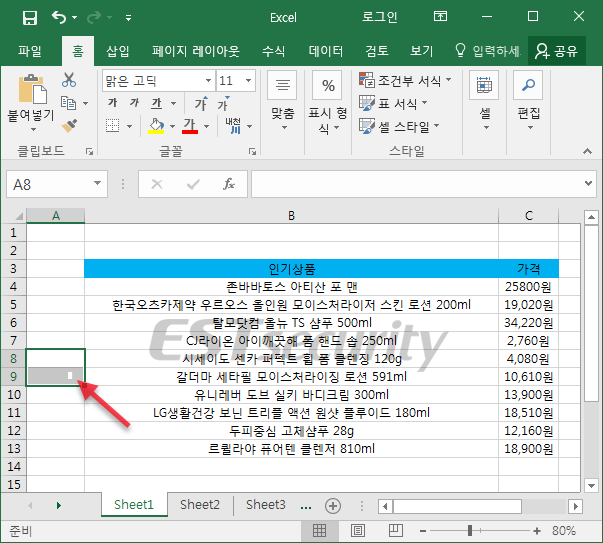Open Ribbon Display Options
This screenshot has height=543, width=603.
[x=440, y=16]
